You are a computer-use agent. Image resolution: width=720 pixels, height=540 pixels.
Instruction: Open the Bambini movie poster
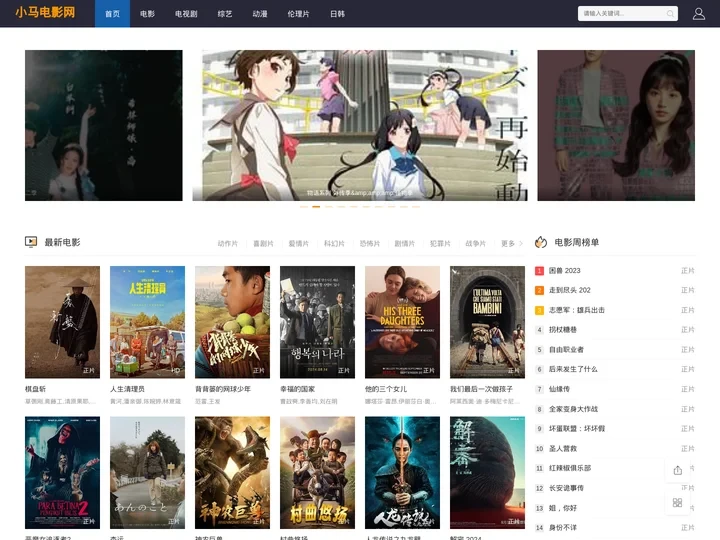pyautogui.click(x=487, y=322)
